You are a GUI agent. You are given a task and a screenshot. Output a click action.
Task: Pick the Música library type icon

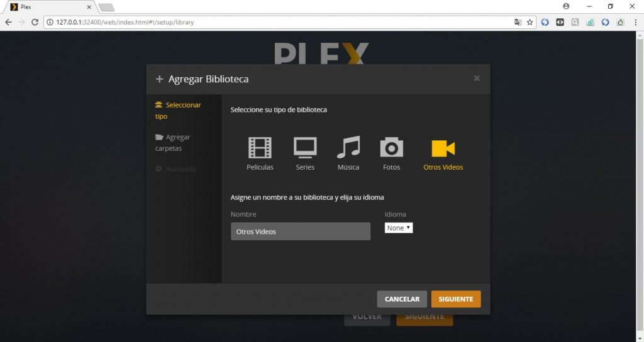[348, 148]
